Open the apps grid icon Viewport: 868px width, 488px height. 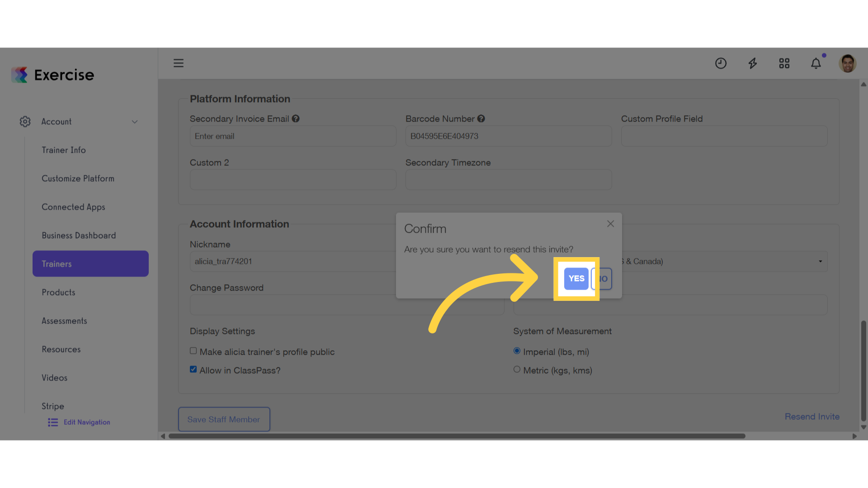784,63
